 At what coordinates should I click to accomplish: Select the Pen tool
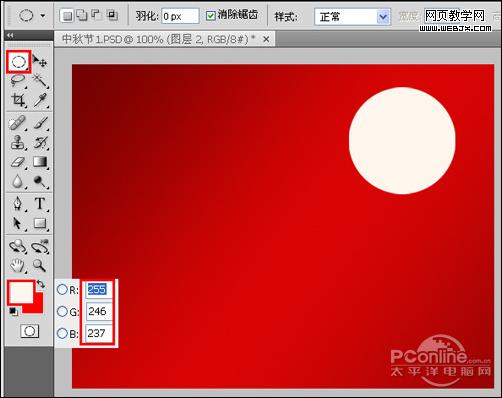(x=17, y=204)
